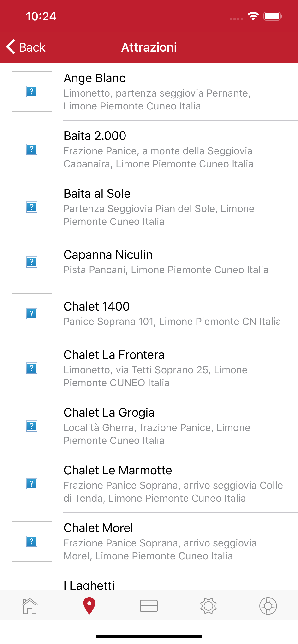Image resolution: width=298 pixels, height=644 pixels.
Task: Open Chalet Le Marmotte listing
Action: pyautogui.click(x=149, y=484)
